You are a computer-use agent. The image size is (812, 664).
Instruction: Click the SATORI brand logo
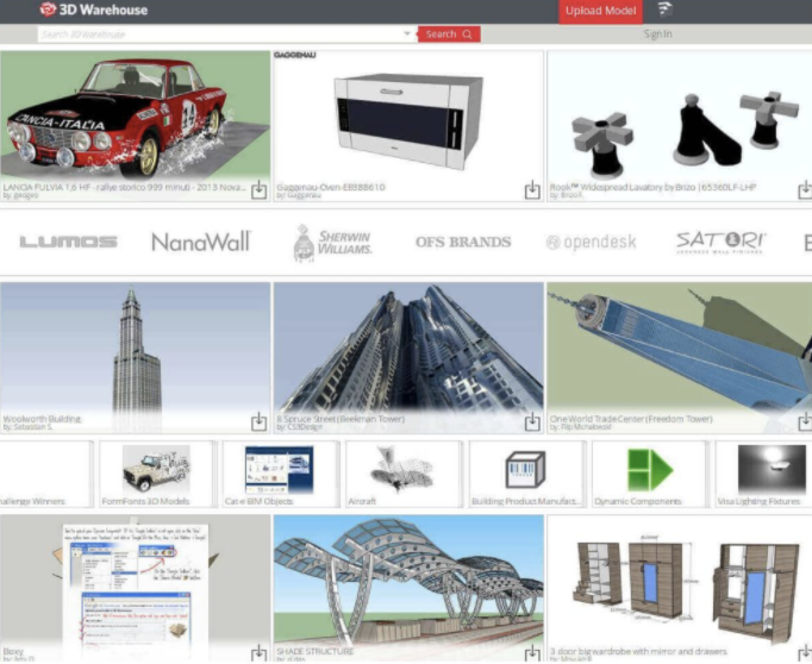pos(721,242)
